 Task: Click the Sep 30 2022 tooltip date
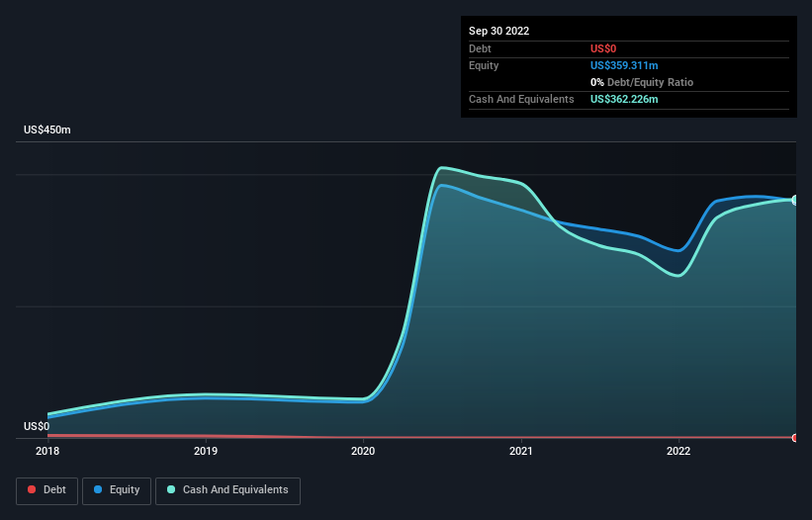[x=499, y=31]
